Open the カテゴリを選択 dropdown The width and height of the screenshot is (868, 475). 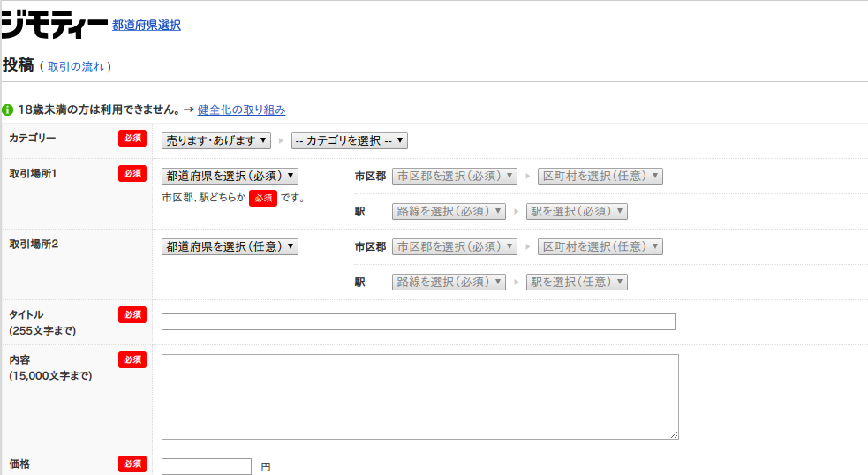[349, 140]
